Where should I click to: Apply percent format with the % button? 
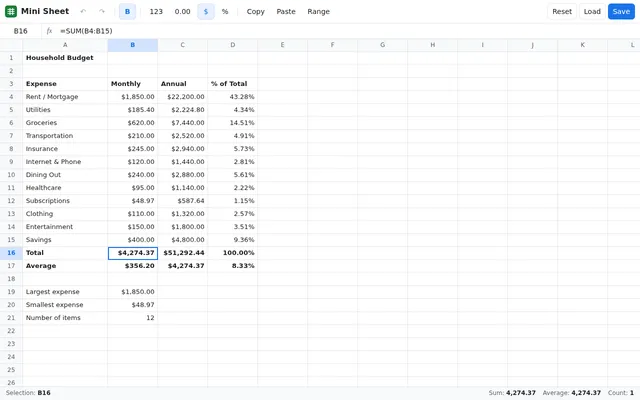(225, 11)
